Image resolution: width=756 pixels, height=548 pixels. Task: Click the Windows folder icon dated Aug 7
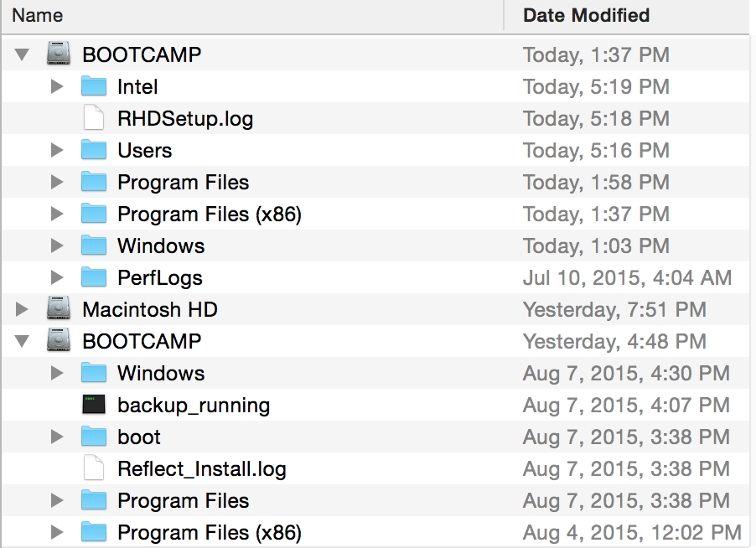point(94,373)
